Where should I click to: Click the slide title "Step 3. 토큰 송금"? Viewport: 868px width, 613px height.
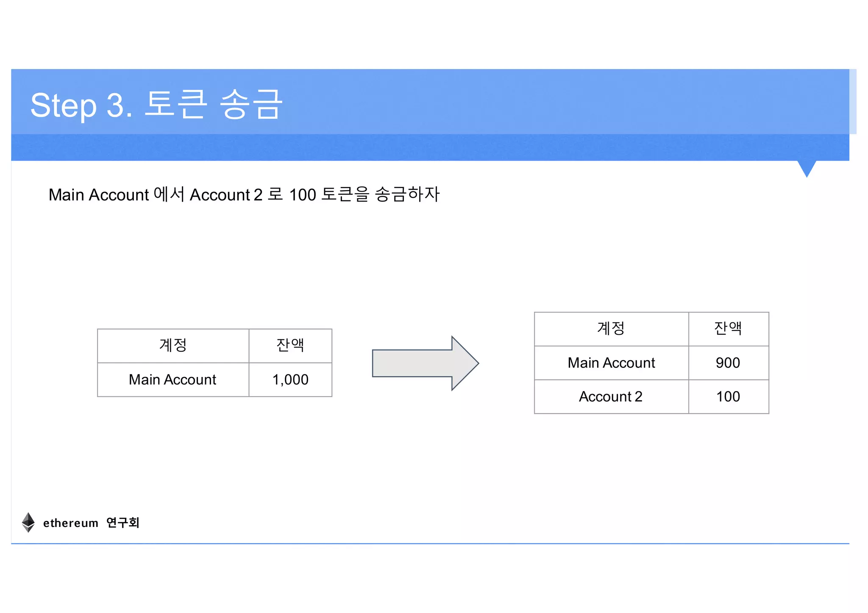click(x=156, y=105)
